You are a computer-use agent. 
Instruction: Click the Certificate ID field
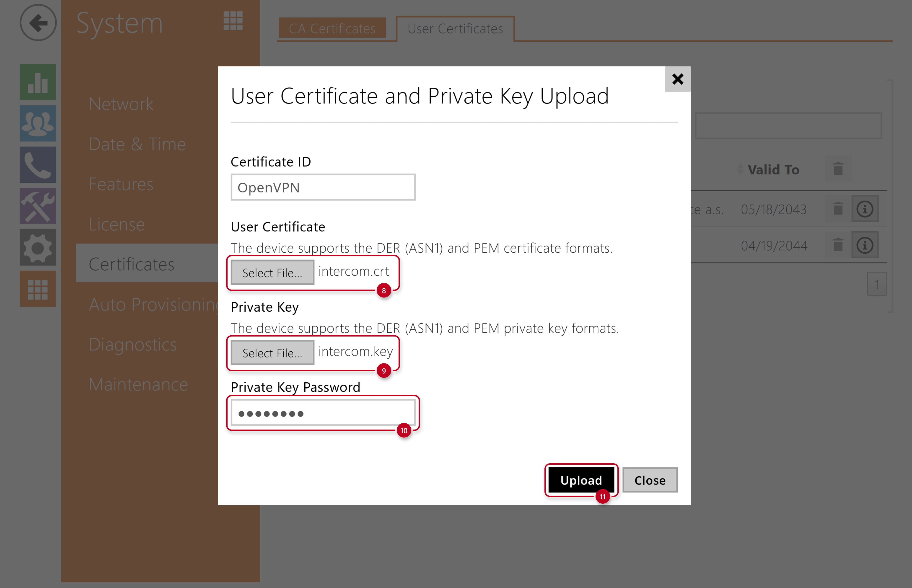(323, 187)
